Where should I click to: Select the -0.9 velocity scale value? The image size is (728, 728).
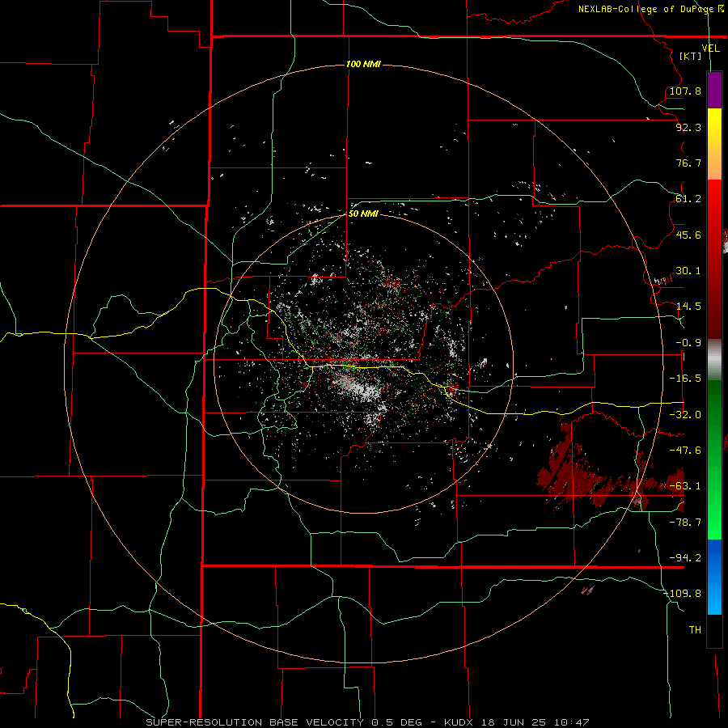coord(688,343)
